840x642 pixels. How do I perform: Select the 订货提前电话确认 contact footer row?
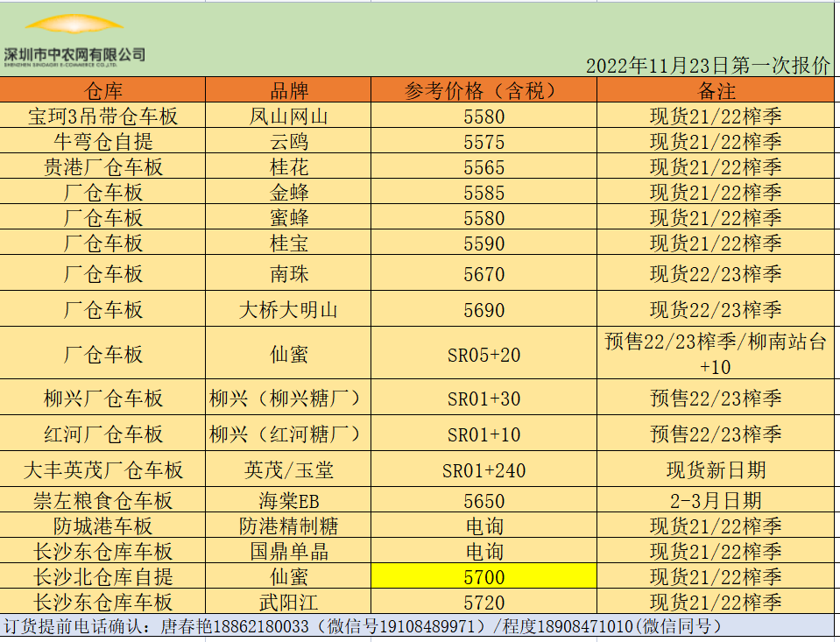pyautogui.click(x=363, y=626)
